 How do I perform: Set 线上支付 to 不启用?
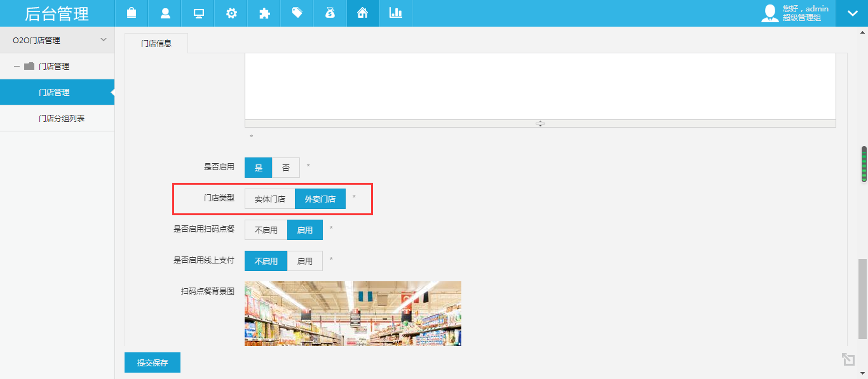[266, 261]
